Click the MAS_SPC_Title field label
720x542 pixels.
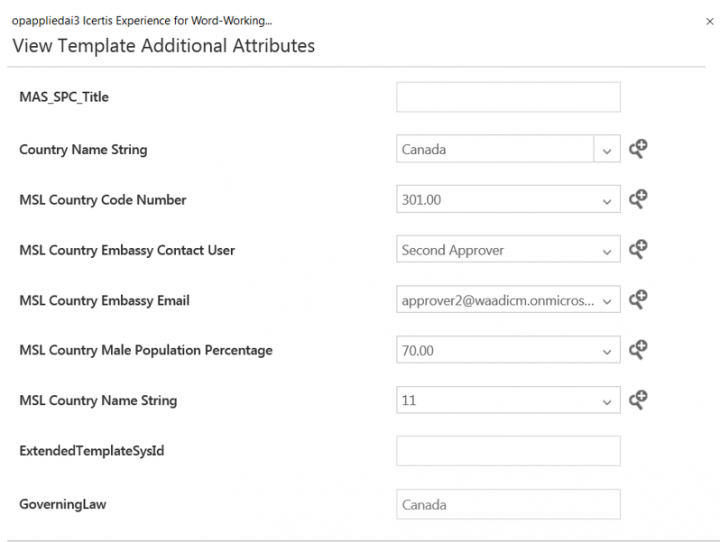click(64, 97)
